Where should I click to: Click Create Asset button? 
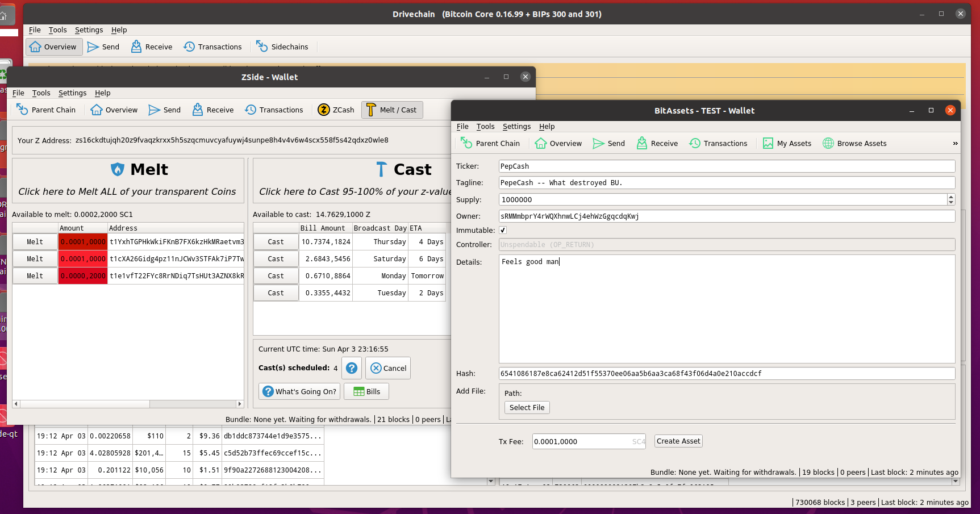pos(678,441)
